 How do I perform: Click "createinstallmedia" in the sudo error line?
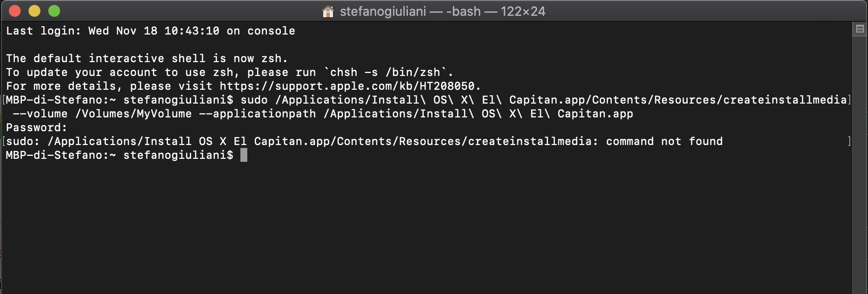(530, 142)
